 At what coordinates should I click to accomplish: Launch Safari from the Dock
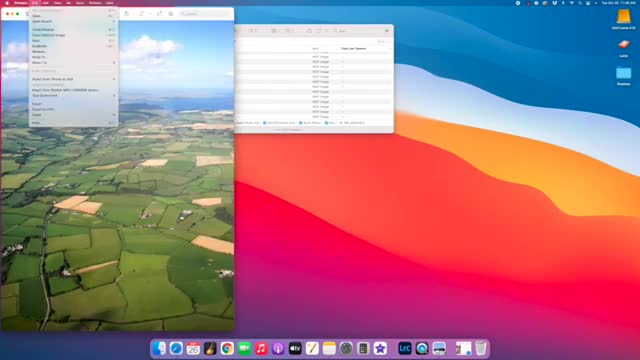tap(176, 348)
